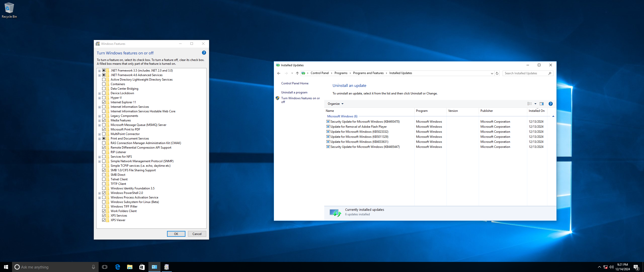644x272 pixels.
Task: Click Turn Windows features on or off link
Action: pyautogui.click(x=300, y=100)
